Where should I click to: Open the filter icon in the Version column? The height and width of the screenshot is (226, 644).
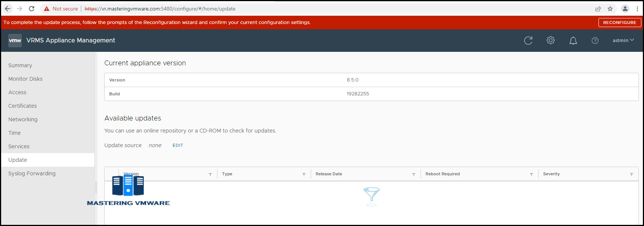pos(210,174)
